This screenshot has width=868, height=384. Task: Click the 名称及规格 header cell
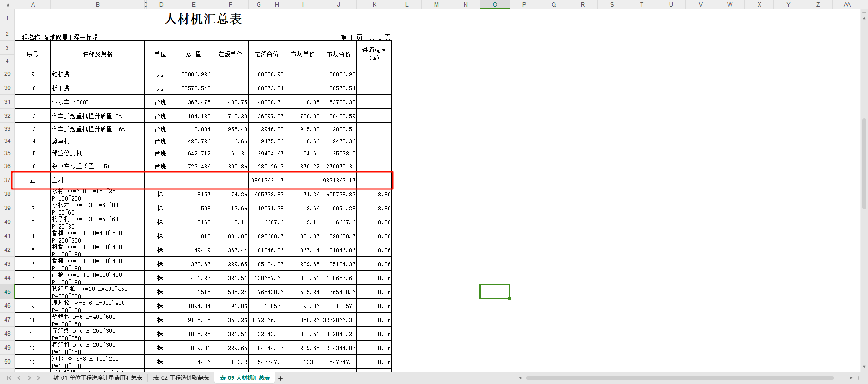[98, 54]
